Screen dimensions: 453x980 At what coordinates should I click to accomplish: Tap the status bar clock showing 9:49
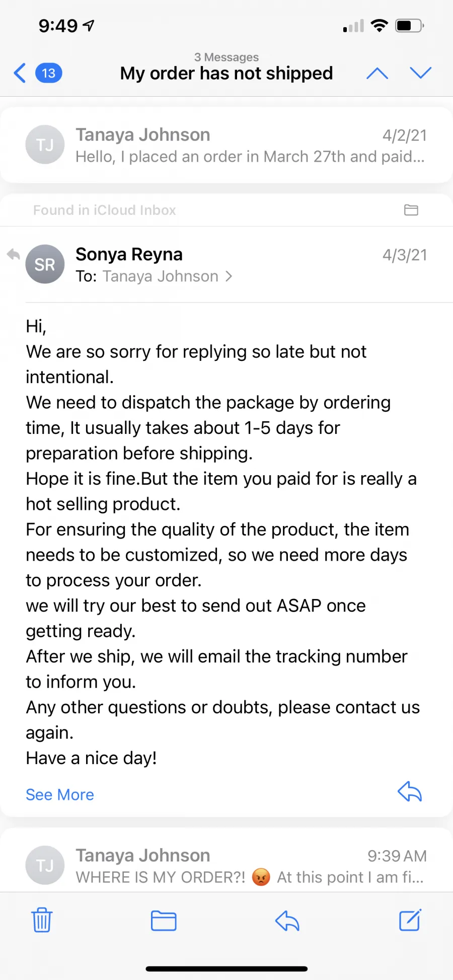pyautogui.click(x=58, y=26)
